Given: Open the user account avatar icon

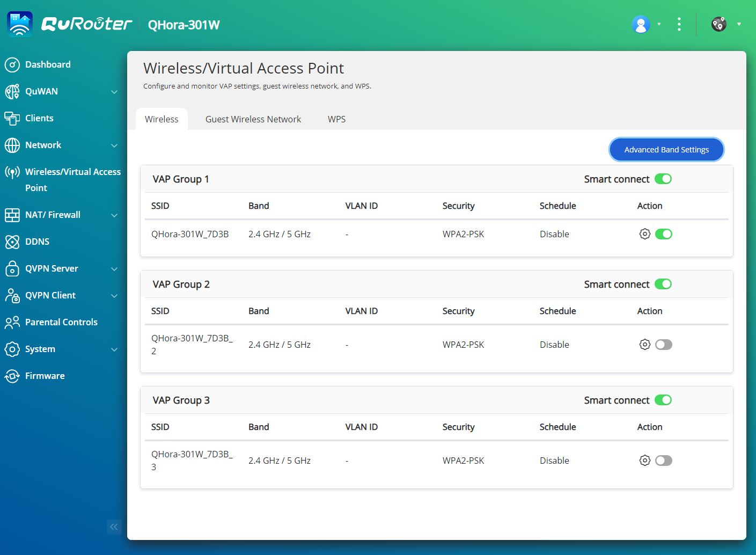Looking at the screenshot, I should [641, 24].
